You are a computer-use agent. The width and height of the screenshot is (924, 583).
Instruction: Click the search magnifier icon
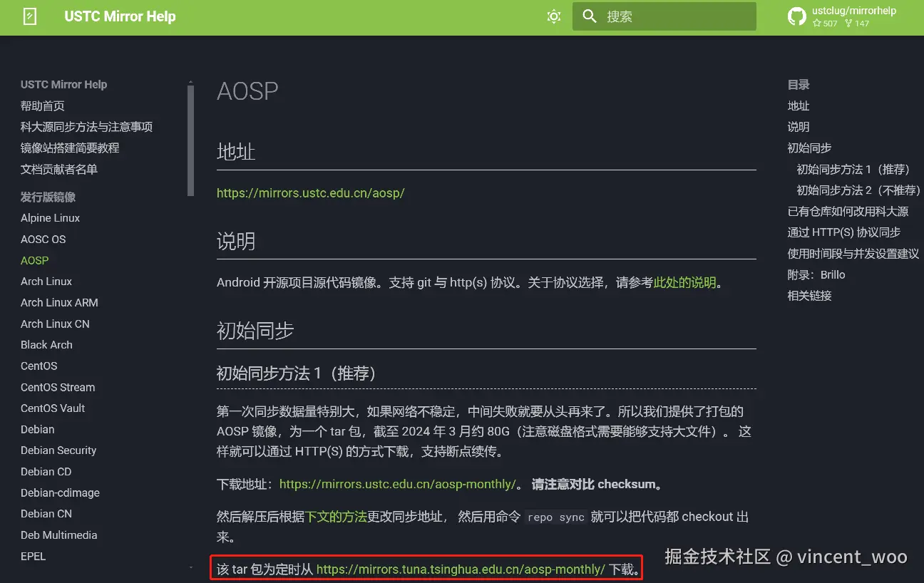[590, 16]
